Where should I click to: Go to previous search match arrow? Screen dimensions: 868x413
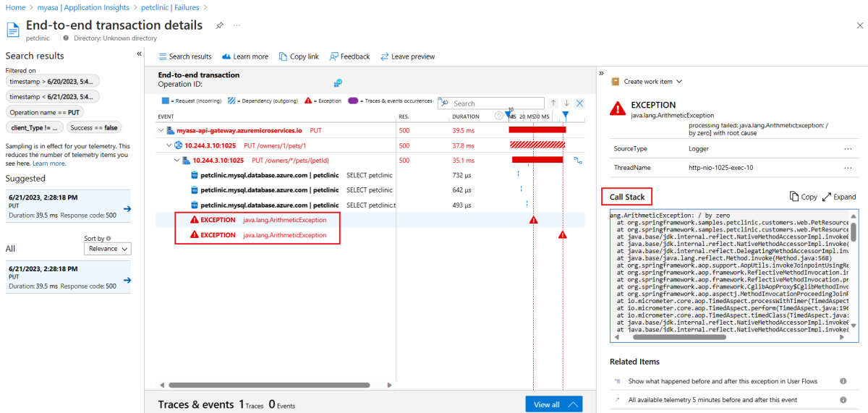pos(553,103)
